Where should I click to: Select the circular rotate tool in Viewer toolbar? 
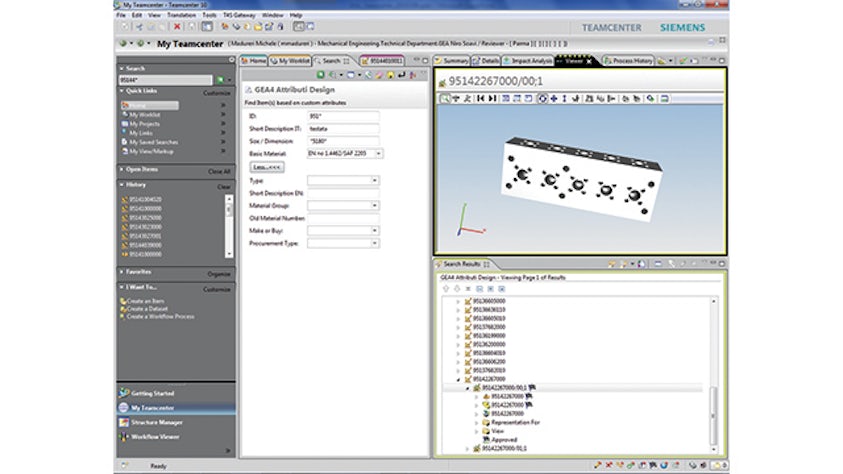tap(542, 98)
